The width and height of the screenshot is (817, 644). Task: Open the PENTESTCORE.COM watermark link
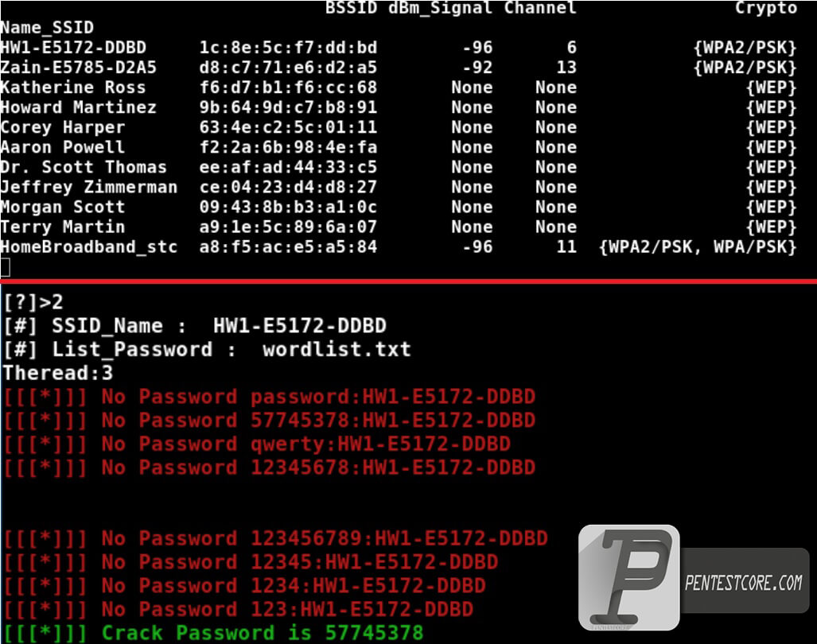point(744,583)
